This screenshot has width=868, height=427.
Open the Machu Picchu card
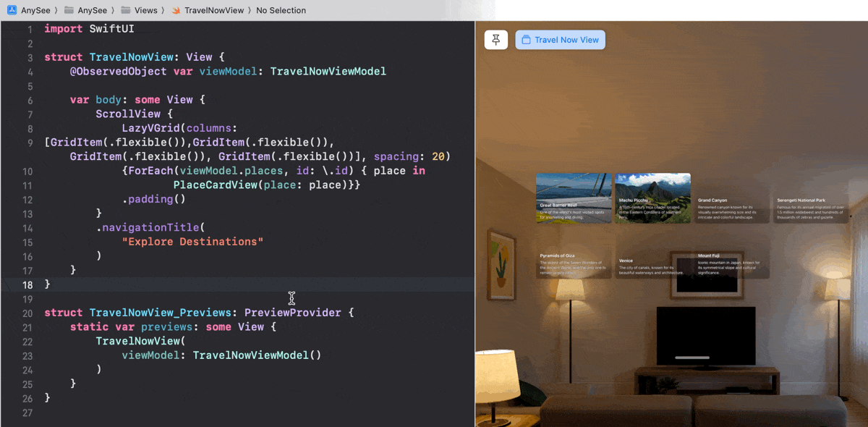pos(652,198)
